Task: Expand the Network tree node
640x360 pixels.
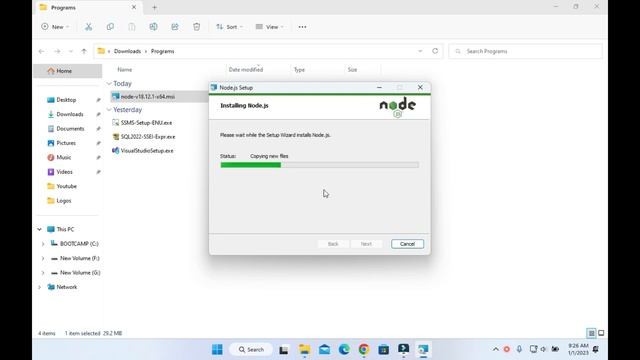Action: [x=40, y=287]
